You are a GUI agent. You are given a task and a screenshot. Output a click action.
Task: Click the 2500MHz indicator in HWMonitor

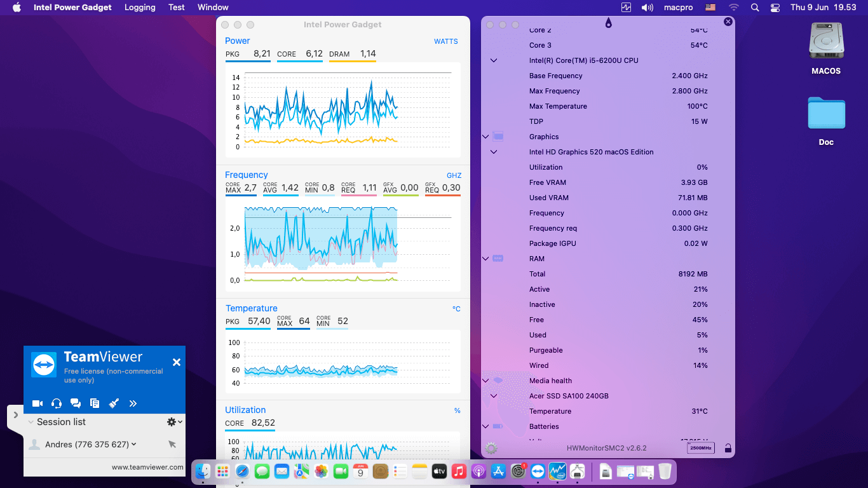coord(700,448)
